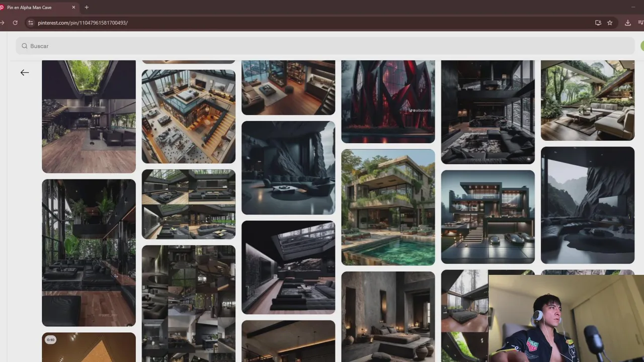Image resolution: width=644 pixels, height=362 pixels.
Task: Open the browser downloads icon
Action: 628,23
